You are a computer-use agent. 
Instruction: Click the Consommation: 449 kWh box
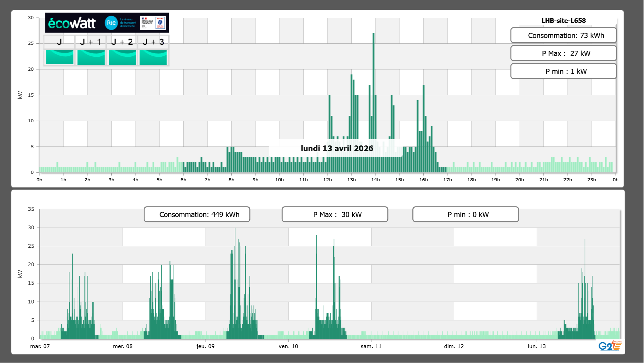tap(197, 214)
